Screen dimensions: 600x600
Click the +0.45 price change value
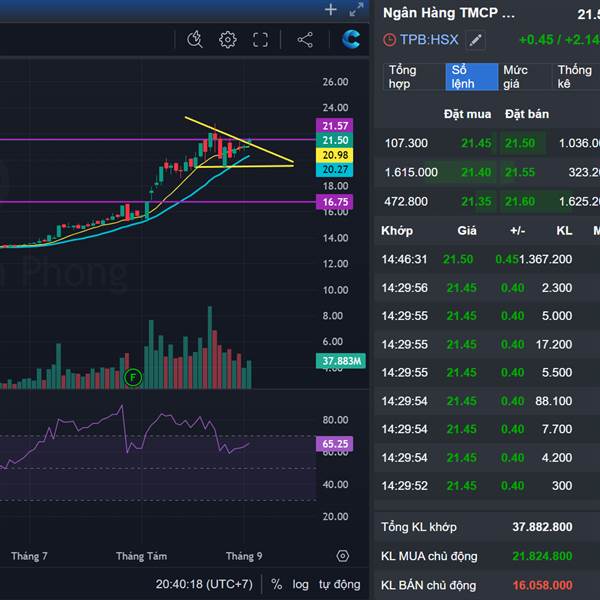(x=536, y=39)
